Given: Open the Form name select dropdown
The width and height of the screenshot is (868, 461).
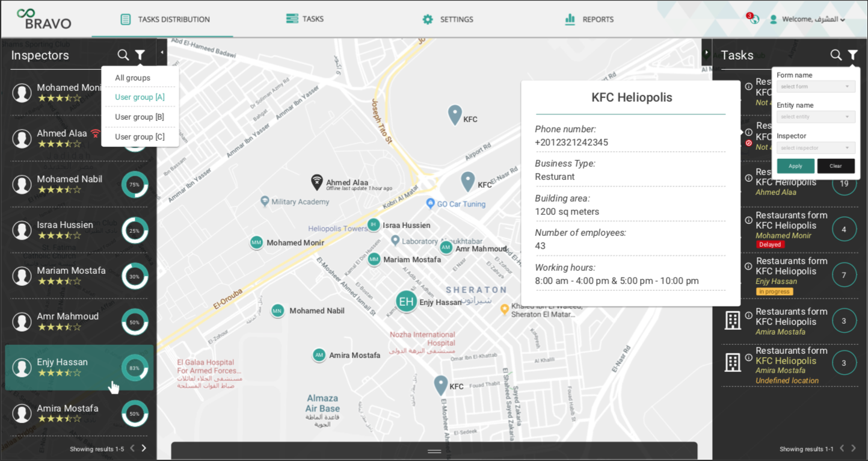Looking at the screenshot, I should tap(816, 87).
